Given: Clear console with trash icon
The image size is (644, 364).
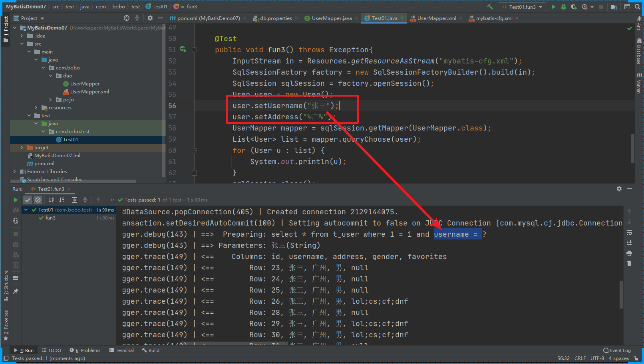Looking at the screenshot, I should pyautogui.click(x=629, y=263).
